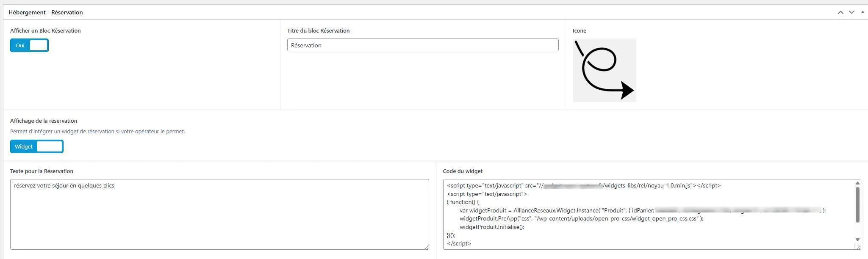868x259 pixels.
Task: Click the widget code scrollbar down arrow
Action: pyautogui.click(x=858, y=240)
